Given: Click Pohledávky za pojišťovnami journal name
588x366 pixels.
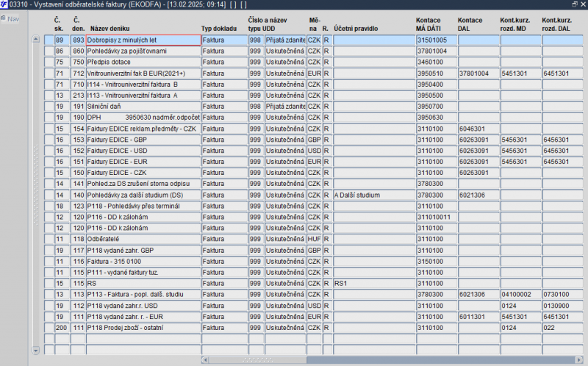Looking at the screenshot, I should (x=143, y=51).
